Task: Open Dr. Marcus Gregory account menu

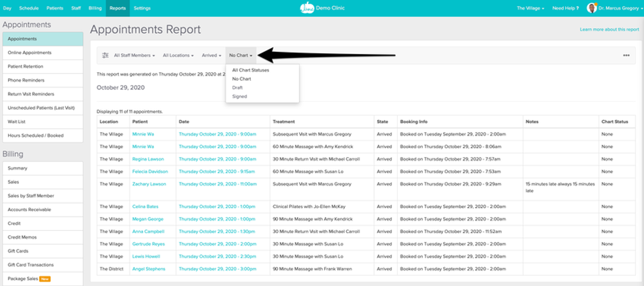Action: coord(621,8)
